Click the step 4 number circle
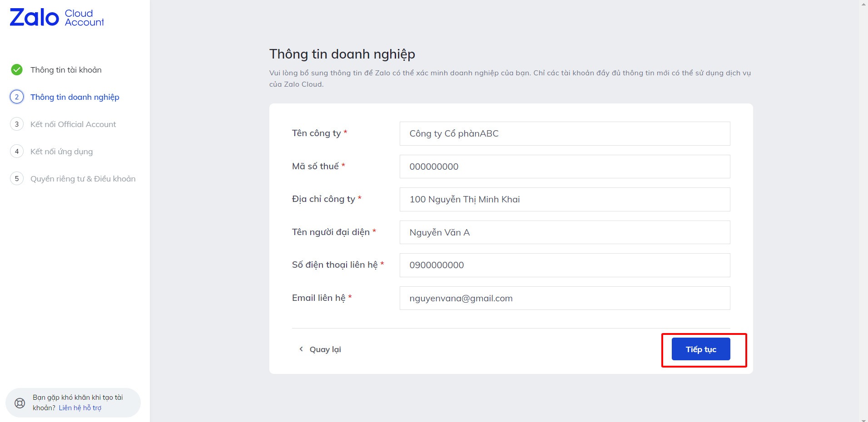 coord(17,152)
